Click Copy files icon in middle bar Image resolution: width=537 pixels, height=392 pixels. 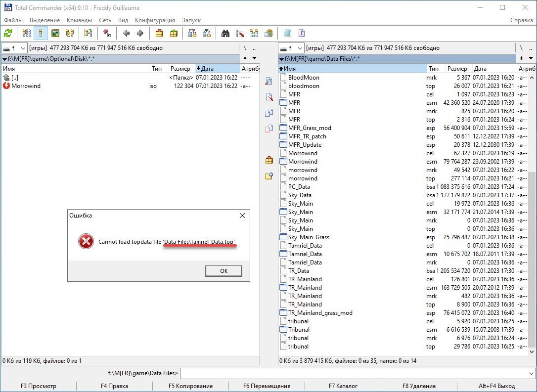(x=269, y=113)
